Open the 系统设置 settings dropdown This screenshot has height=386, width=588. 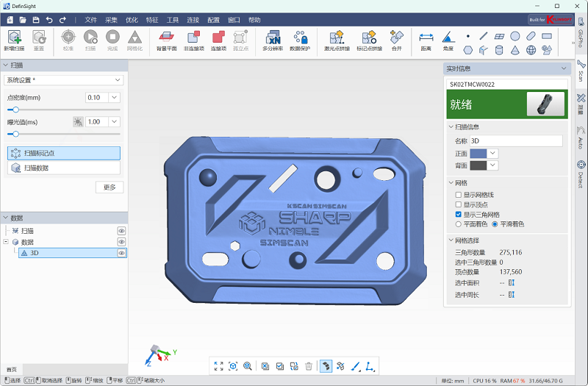[x=63, y=79]
